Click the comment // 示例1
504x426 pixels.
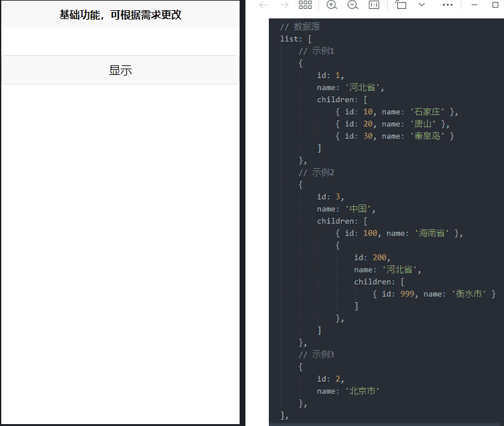coord(317,51)
